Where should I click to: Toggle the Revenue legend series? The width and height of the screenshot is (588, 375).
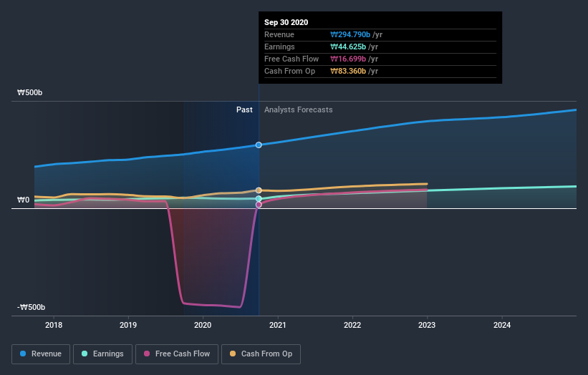(x=41, y=354)
